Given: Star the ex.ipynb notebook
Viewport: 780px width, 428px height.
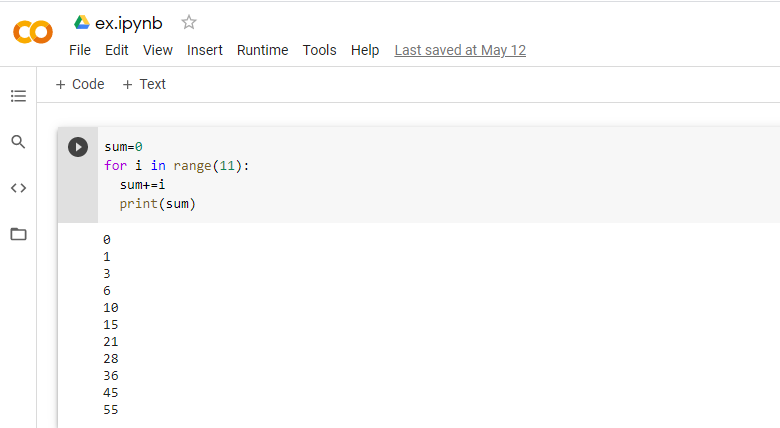Looking at the screenshot, I should click(189, 23).
